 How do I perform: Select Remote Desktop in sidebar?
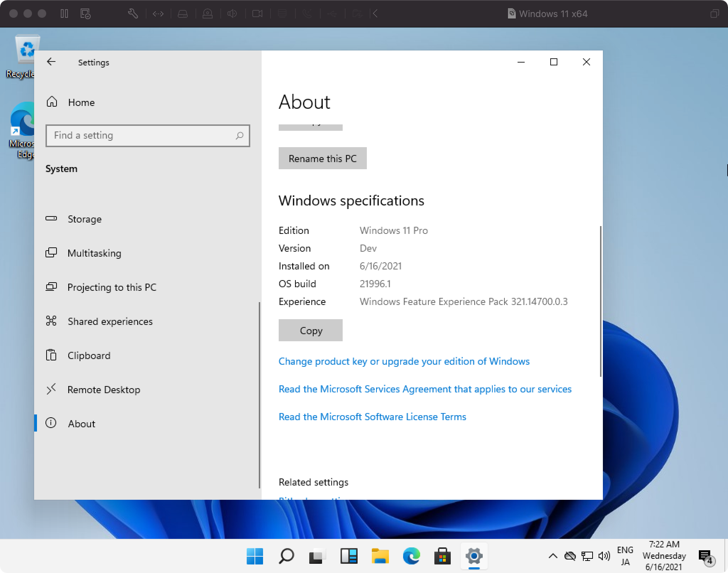coord(104,390)
